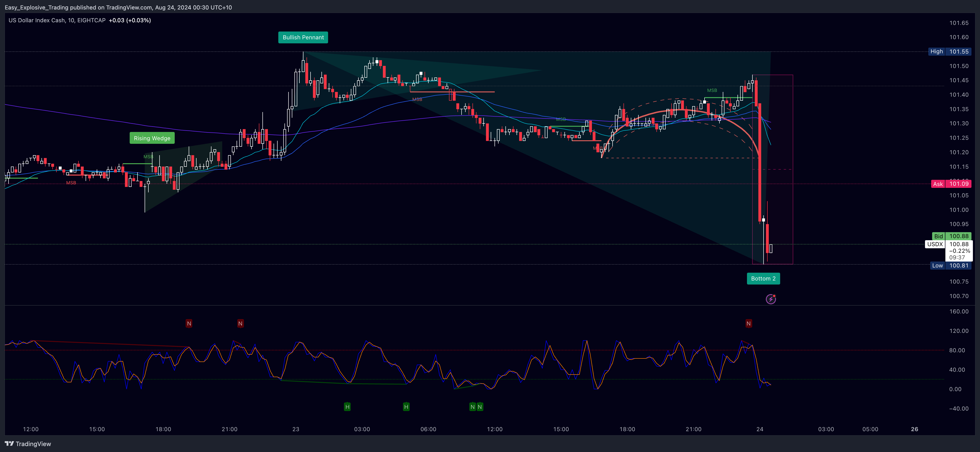
Task: Click the 100.95 price scale label
Action: pos(959,224)
